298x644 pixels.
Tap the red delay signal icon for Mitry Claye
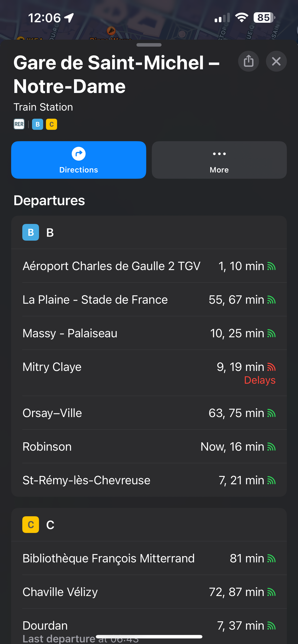(x=272, y=367)
